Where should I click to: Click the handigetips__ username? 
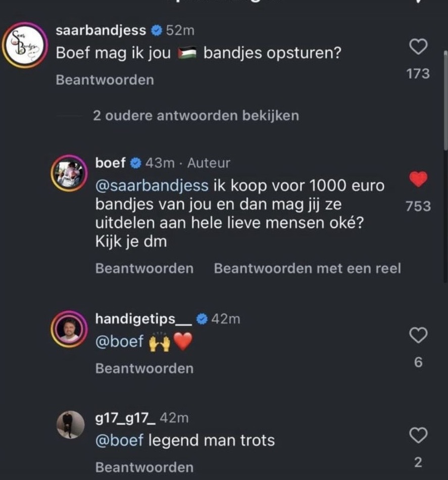pyautogui.click(x=143, y=319)
